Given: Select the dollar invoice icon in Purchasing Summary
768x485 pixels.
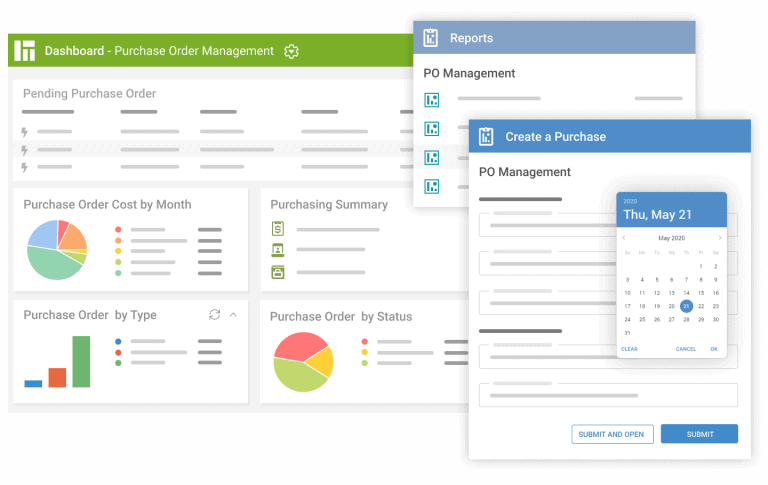Looking at the screenshot, I should (x=278, y=228).
